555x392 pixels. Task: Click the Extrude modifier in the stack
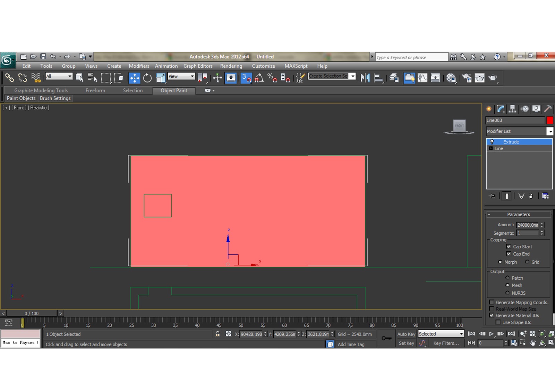pos(511,142)
